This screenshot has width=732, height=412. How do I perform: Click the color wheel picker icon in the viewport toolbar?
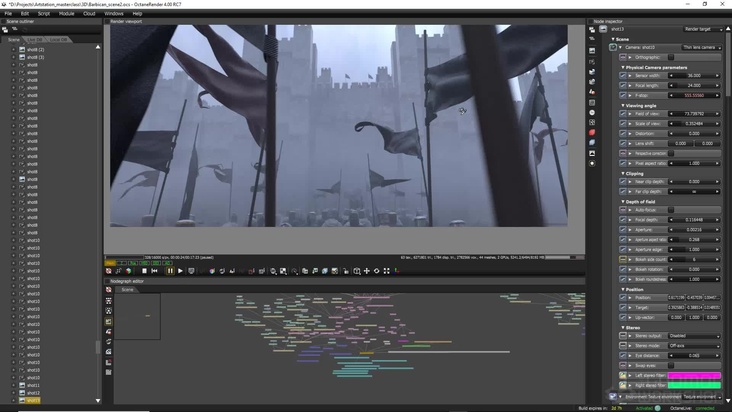tap(212, 271)
